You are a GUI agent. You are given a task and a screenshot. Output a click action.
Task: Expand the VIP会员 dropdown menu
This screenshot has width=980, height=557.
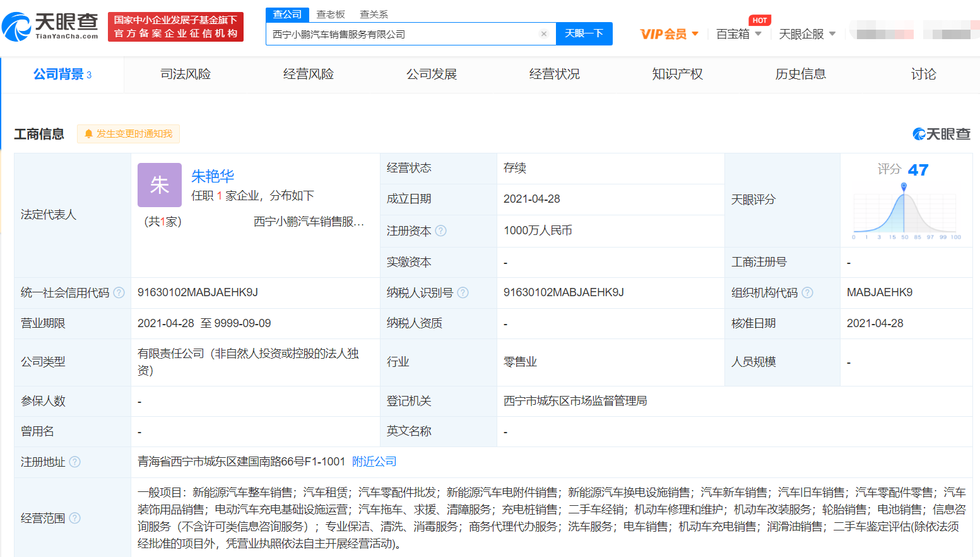pos(669,34)
